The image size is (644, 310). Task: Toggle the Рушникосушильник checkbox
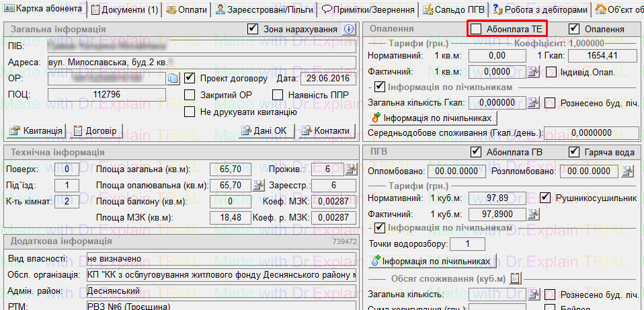pos(547,198)
